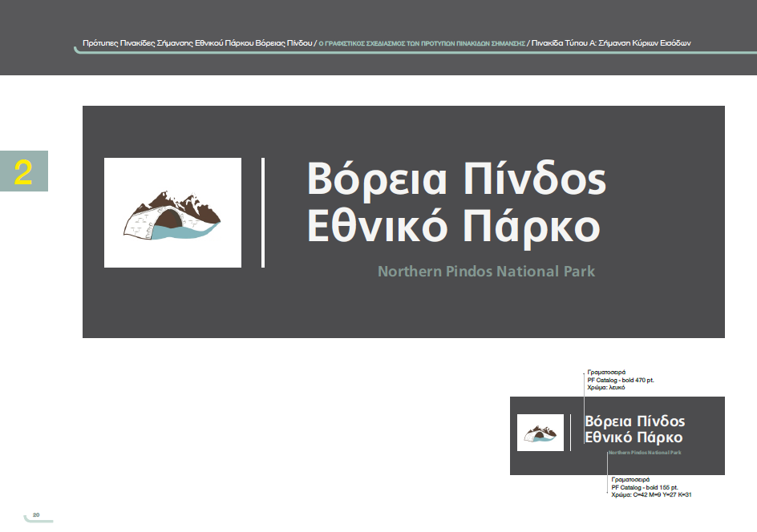Click the annotation "Χρώμα: C=42 M=9 Y=27 K=31"
Screen dimensions: 757x532
(x=651, y=495)
